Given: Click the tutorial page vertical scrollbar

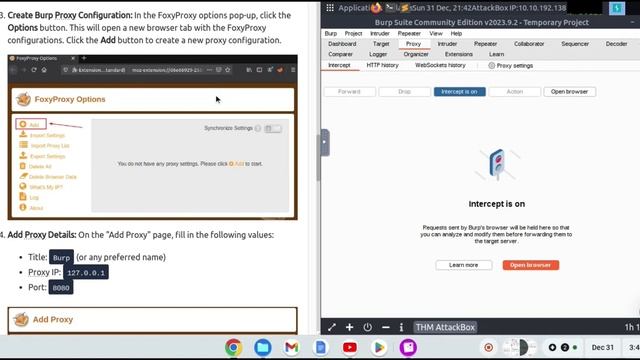Looking at the screenshot, I should [318, 157].
